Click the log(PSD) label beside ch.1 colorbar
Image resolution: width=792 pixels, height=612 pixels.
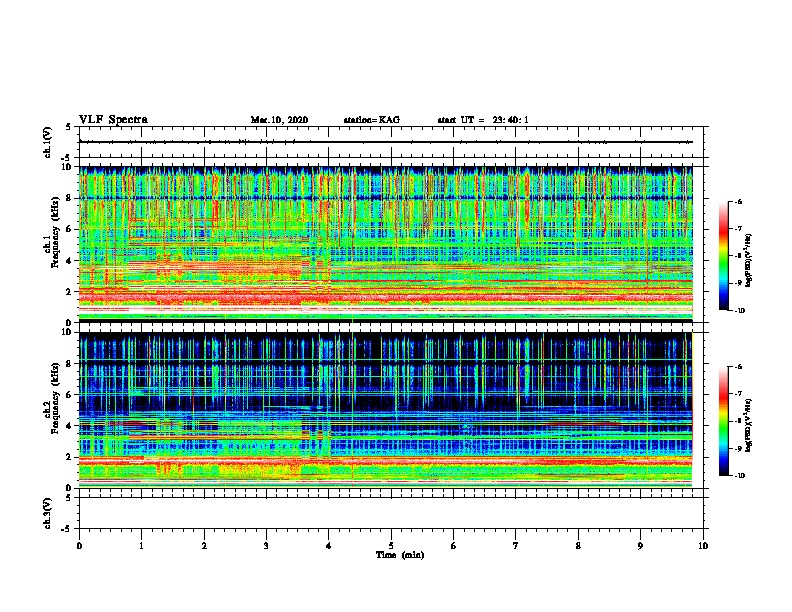pyautogui.click(x=749, y=261)
